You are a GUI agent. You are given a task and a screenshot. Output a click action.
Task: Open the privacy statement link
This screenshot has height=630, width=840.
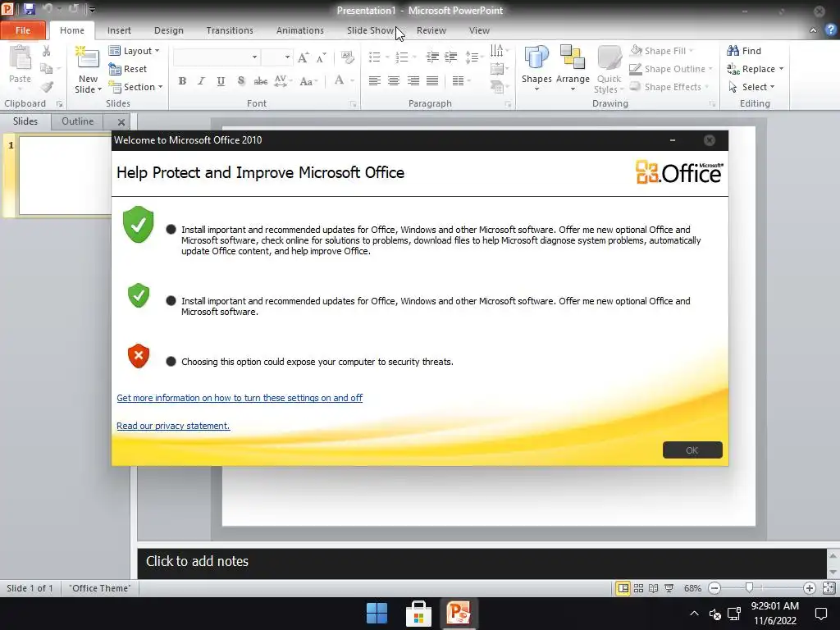point(173,426)
